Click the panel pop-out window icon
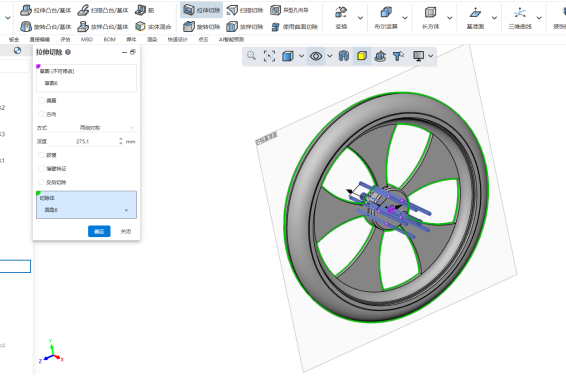This screenshot has height=376, width=566. pos(132,52)
